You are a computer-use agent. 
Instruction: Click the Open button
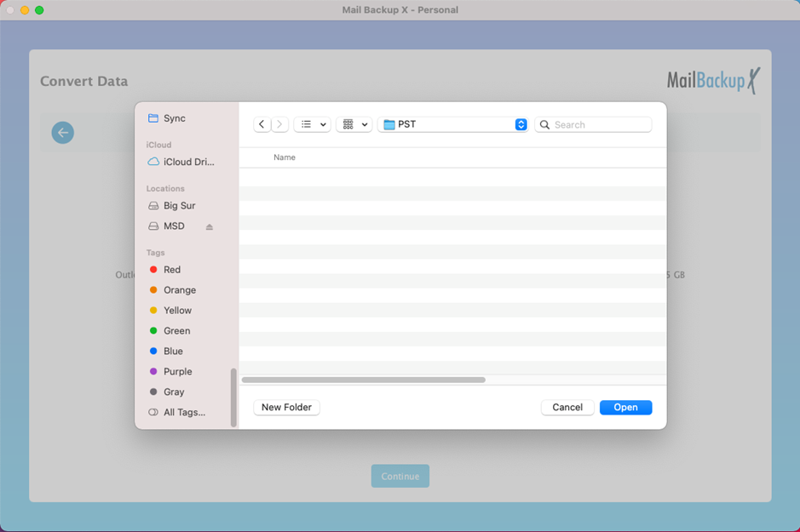coord(625,407)
